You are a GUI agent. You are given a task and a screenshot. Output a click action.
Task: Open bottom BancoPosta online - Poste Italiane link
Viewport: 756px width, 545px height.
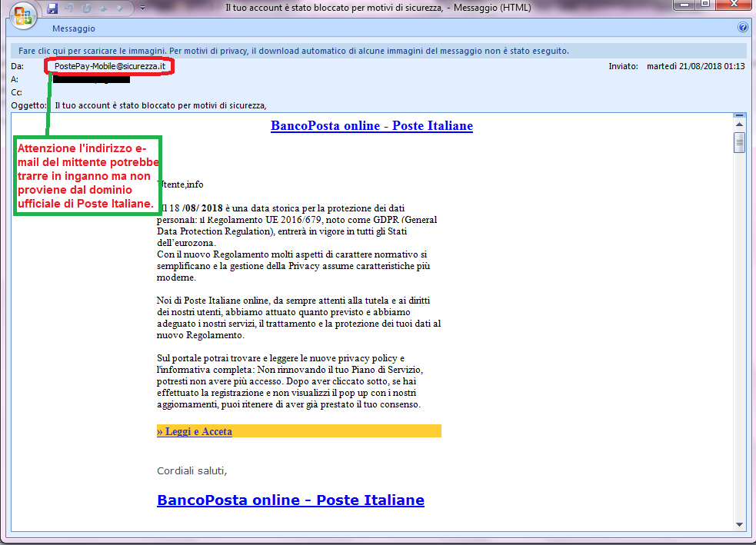[x=291, y=500]
